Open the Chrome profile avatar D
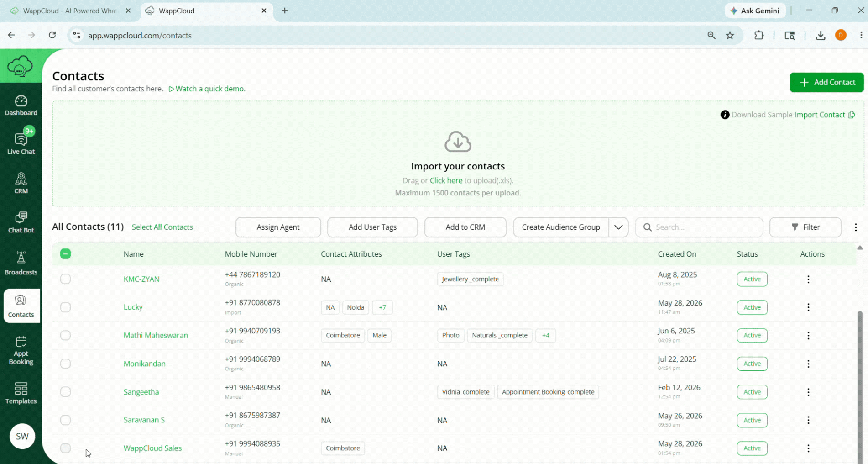The width and height of the screenshot is (868, 464). [x=841, y=35]
